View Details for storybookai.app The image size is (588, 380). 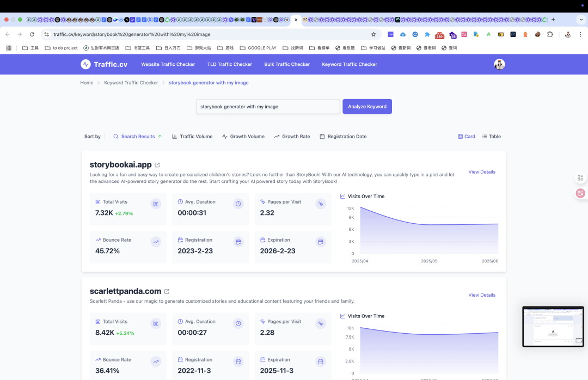tap(482, 172)
